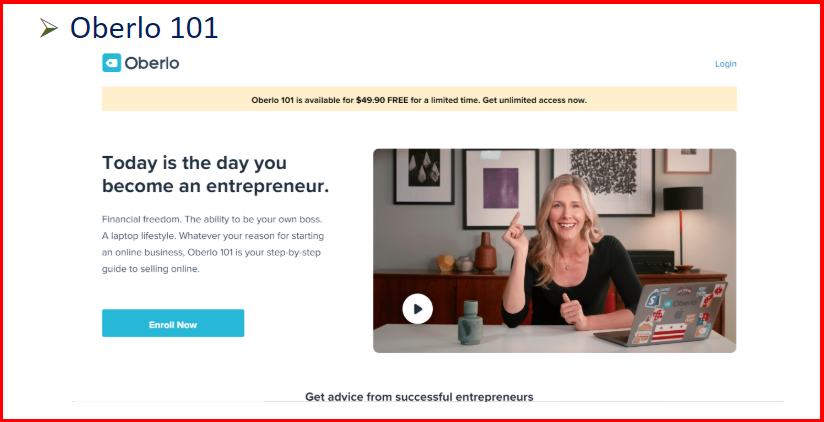Click the Apple logo on the laptop lid
Viewport: 824px width, 422px height.
point(678,315)
